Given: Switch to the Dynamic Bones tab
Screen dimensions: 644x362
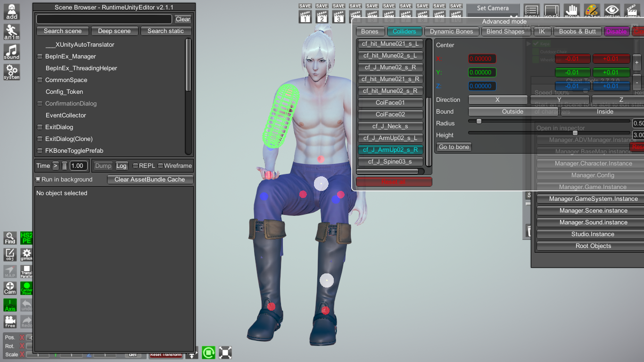Looking at the screenshot, I should point(451,32).
